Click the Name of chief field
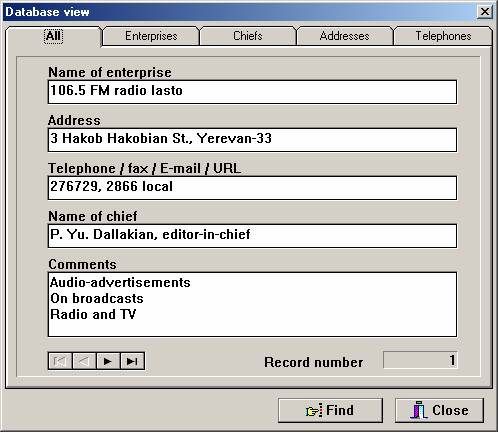The width and height of the screenshot is (498, 432). 252,236
